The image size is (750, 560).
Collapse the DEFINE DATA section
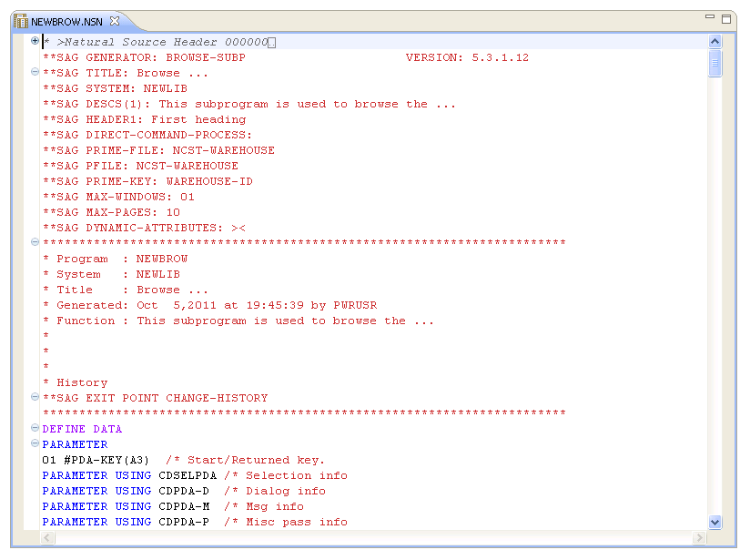[x=35, y=428]
